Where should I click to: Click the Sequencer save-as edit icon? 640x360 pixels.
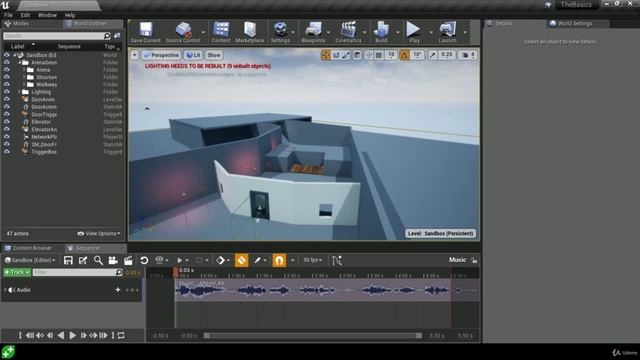(83, 260)
